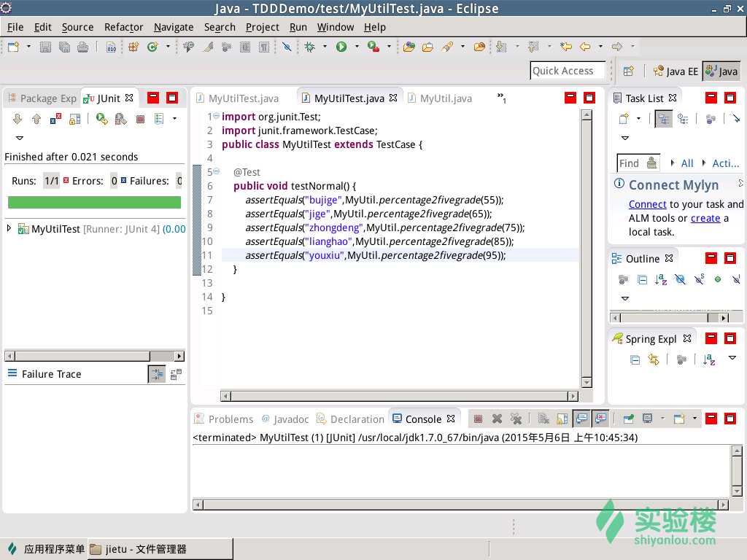Open the Debug button dropdown arrow
Image resolution: width=747 pixels, height=560 pixels.
click(325, 47)
